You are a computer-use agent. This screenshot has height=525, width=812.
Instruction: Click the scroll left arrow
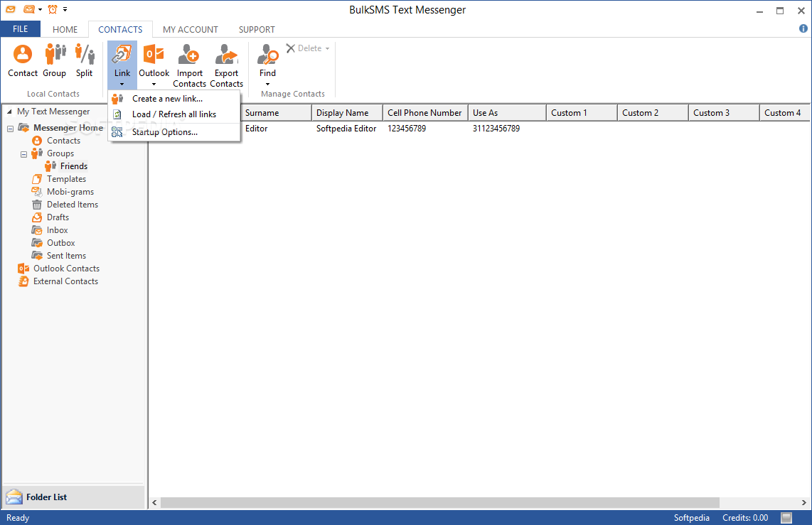(x=154, y=503)
